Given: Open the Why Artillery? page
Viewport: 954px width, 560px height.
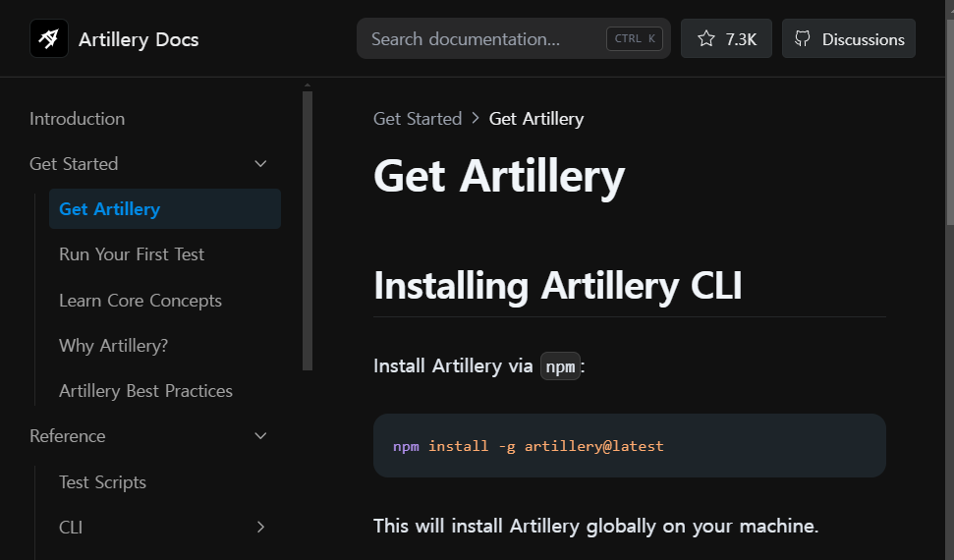Looking at the screenshot, I should click(x=113, y=346).
